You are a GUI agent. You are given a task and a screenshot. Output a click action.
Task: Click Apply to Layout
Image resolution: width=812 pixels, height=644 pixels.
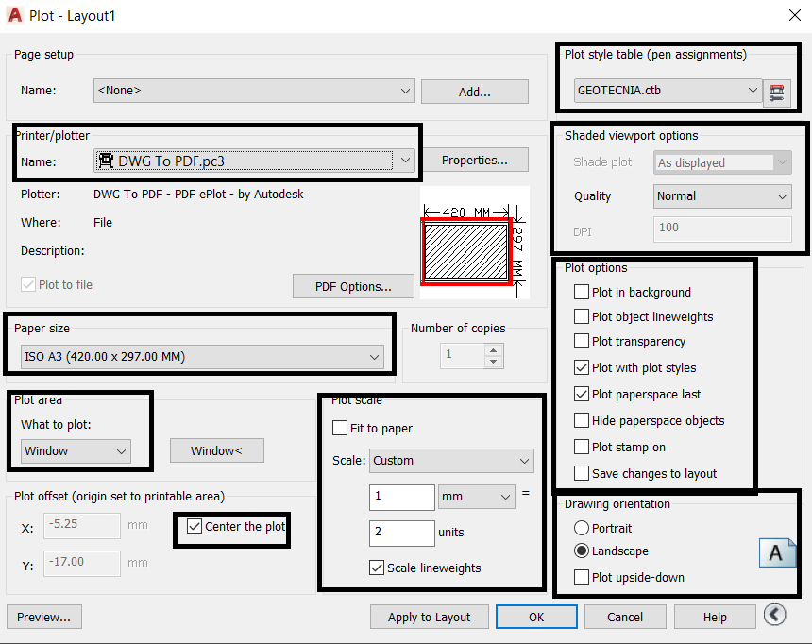pyautogui.click(x=429, y=617)
